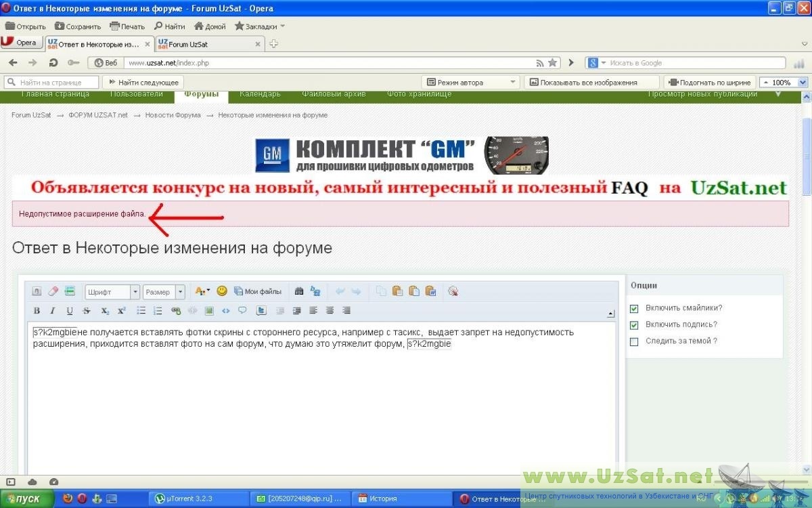The height and width of the screenshot is (508, 812).
Task: Click the address bar URL field
Action: 330,63
